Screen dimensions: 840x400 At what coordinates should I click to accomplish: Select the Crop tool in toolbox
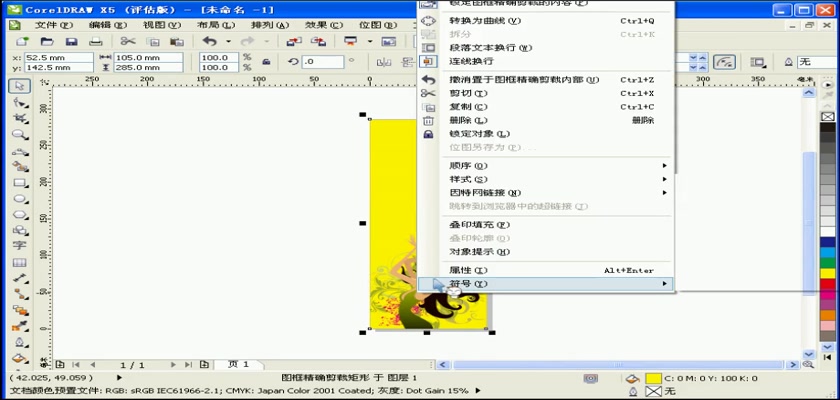pyautogui.click(x=20, y=118)
